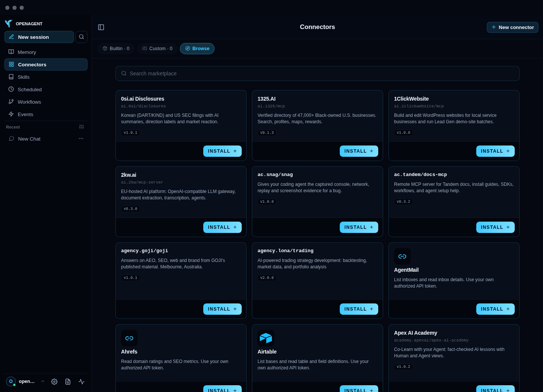Click the ac.snag/snag v1.0.0 version badge
Screen dimensions: 543x392
click(267, 202)
